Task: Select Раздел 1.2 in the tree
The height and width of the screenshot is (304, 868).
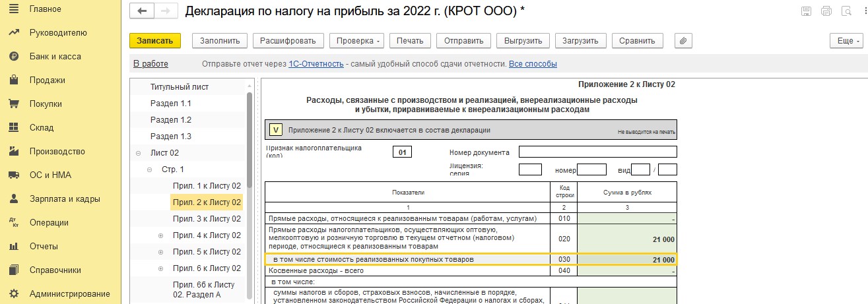Action: [171, 120]
